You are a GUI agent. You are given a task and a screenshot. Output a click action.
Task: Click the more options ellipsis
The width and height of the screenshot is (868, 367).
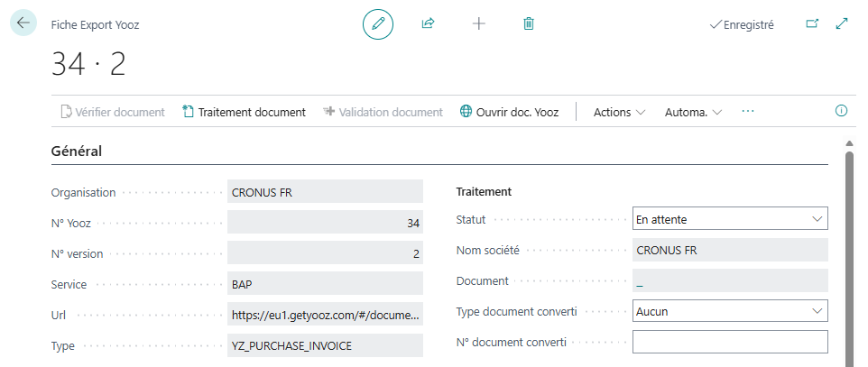[x=747, y=112]
